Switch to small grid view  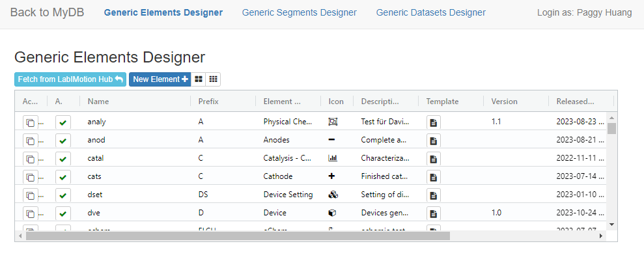213,79
